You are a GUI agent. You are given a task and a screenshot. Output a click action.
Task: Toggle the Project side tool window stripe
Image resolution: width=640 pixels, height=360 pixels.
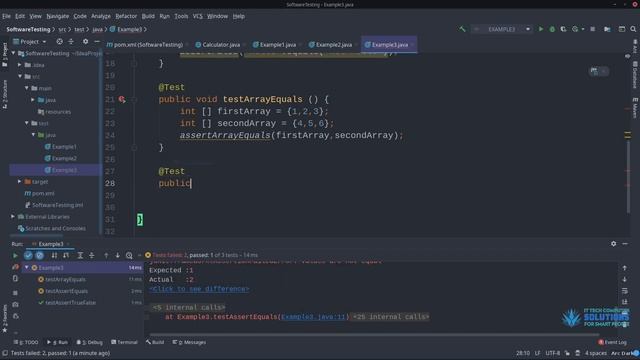[4, 55]
